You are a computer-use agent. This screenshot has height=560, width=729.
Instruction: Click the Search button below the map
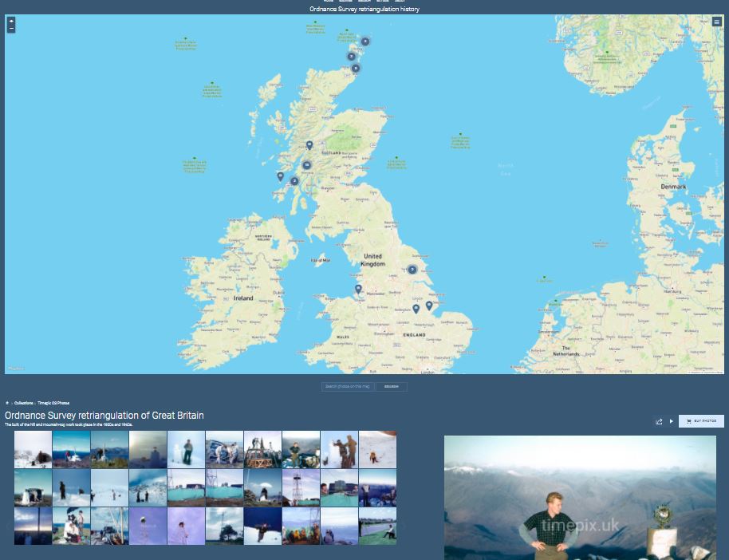(x=391, y=387)
